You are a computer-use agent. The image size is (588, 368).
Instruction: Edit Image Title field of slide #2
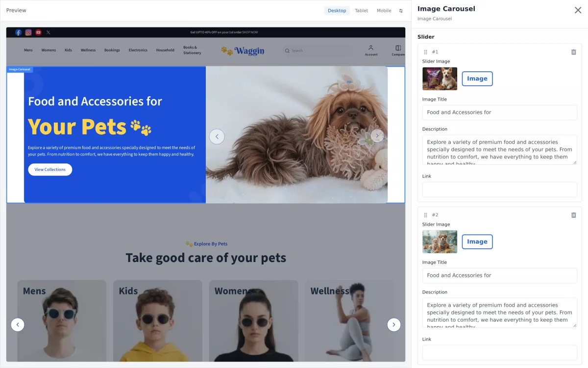coord(500,275)
